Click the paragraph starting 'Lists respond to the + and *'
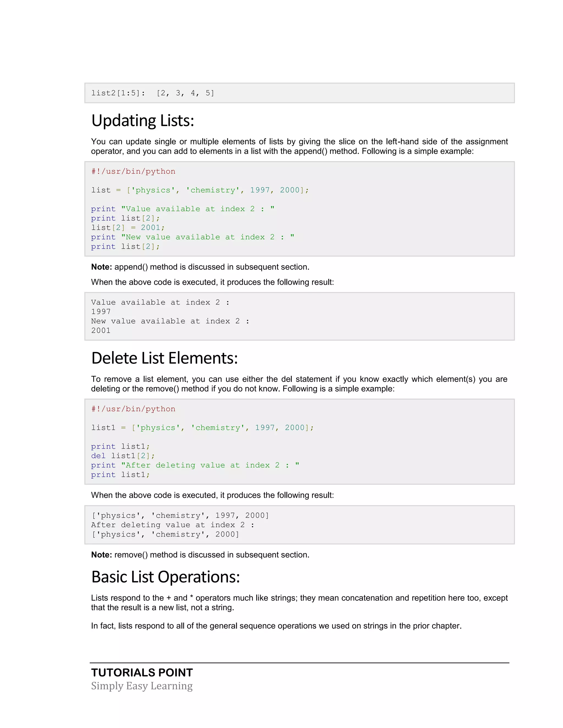 click(299, 603)
